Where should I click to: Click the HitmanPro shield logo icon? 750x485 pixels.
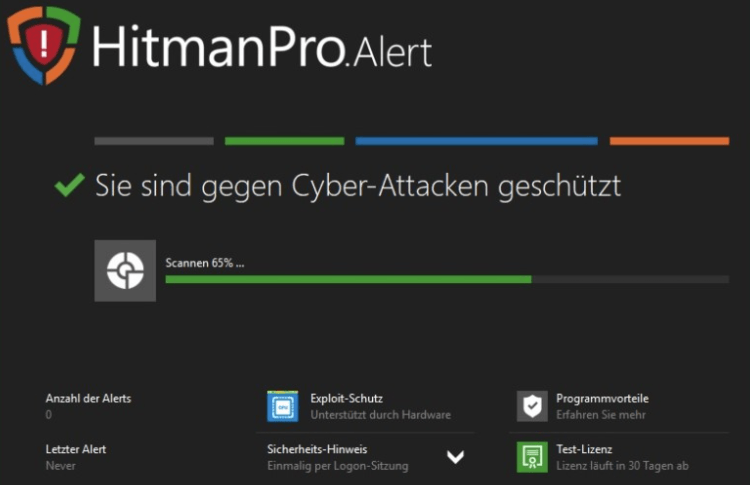tap(43, 45)
